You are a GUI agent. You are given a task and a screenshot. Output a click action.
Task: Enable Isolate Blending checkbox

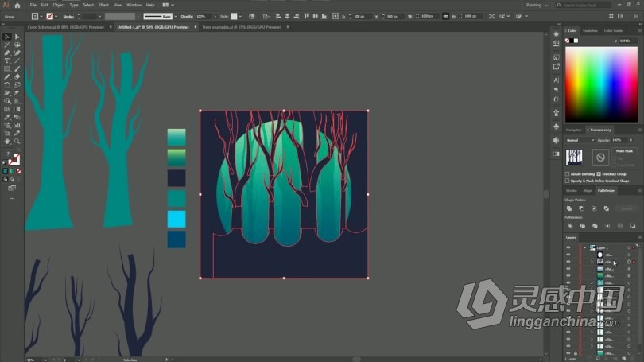(x=567, y=173)
